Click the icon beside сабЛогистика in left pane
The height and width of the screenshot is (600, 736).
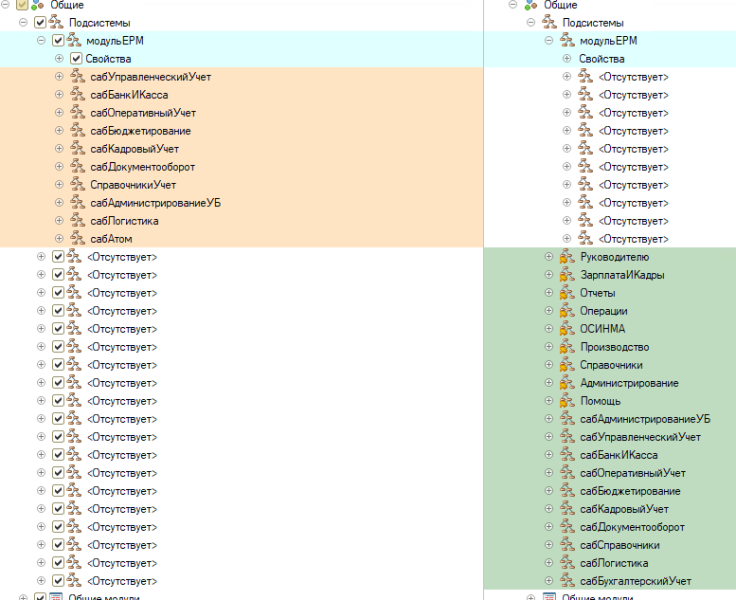pos(76,221)
